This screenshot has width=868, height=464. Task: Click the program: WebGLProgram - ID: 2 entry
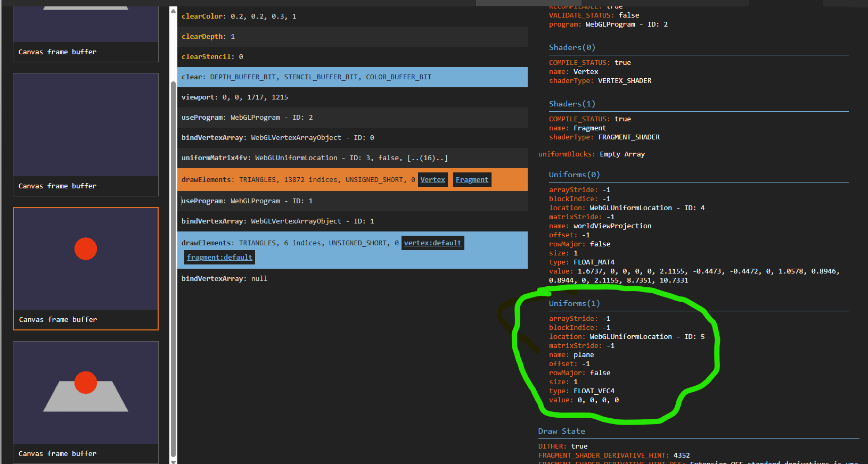pyautogui.click(x=608, y=24)
